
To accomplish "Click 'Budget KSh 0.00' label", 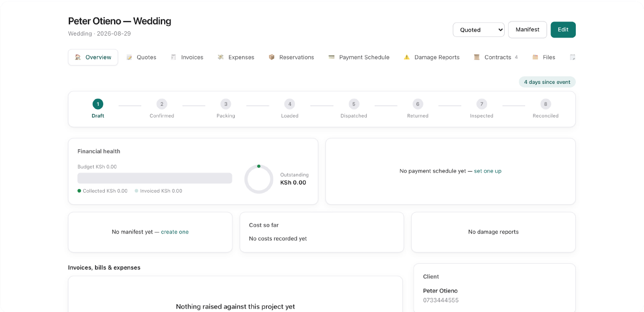I will click(97, 167).
